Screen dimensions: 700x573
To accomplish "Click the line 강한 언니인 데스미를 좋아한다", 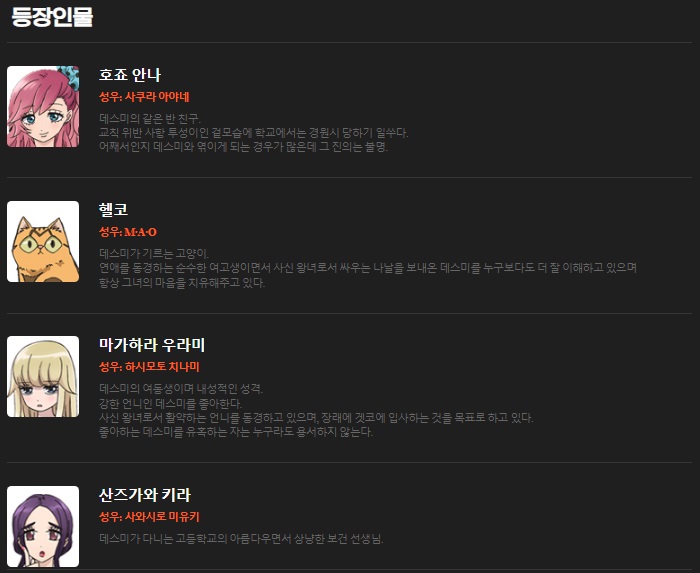I will [171, 404].
